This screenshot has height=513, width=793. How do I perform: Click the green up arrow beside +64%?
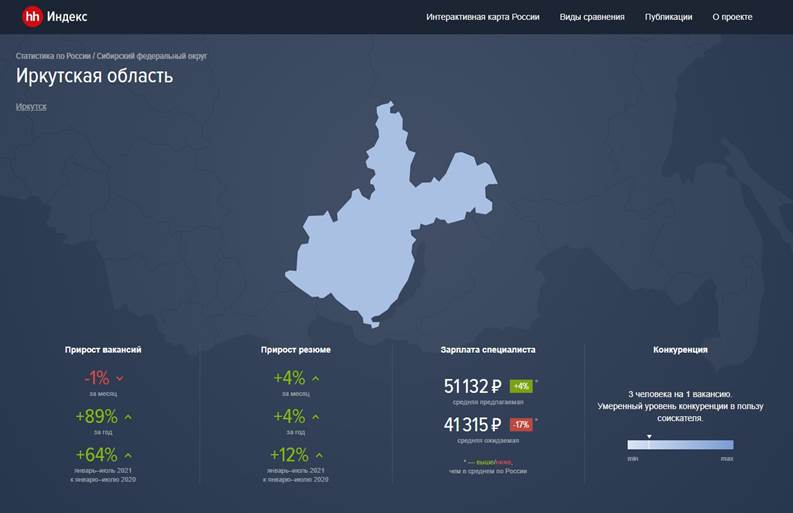pos(128,456)
